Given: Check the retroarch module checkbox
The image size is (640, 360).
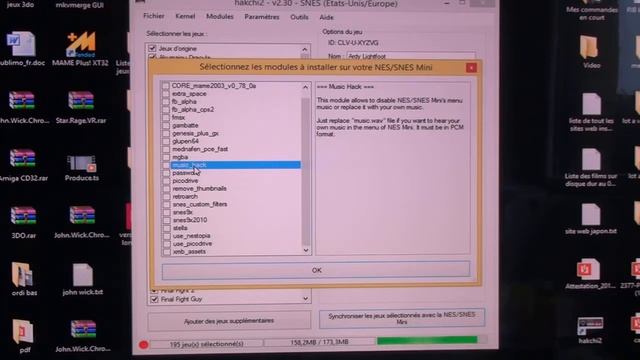Looking at the screenshot, I should 167,196.
